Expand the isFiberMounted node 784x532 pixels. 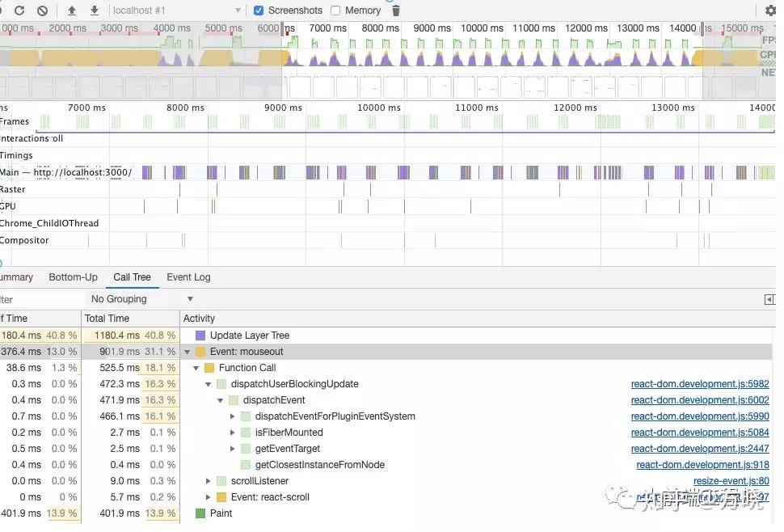click(233, 433)
